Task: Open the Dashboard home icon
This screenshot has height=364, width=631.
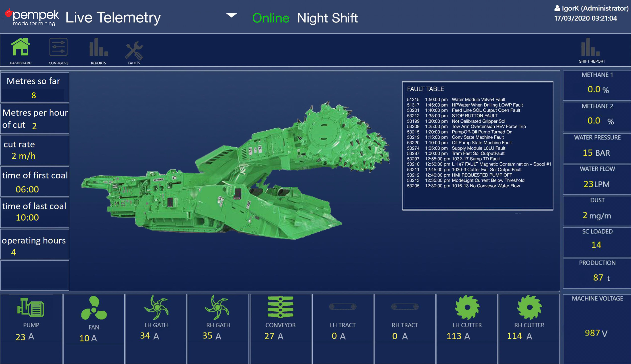Action: (20, 47)
